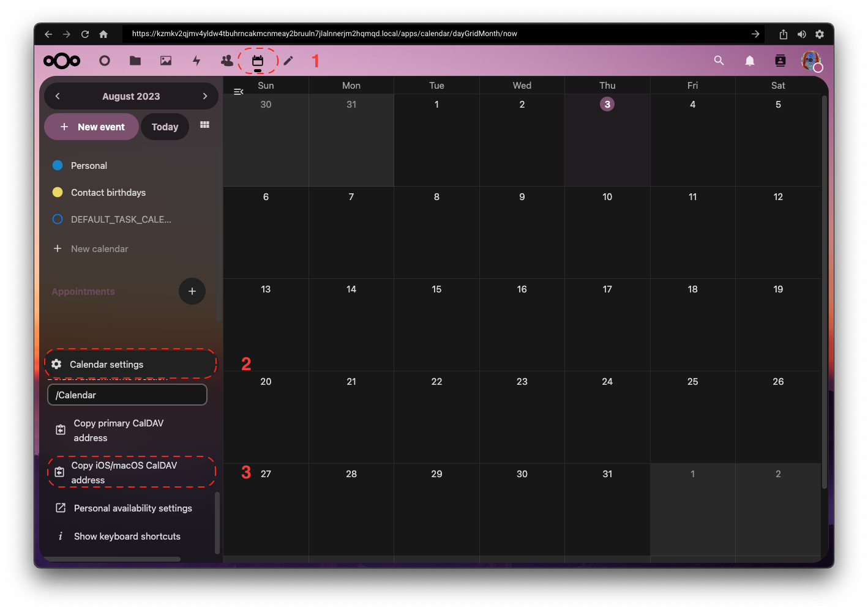The height and width of the screenshot is (613, 868).
Task: Collapse the Calendar settings section
Action: (107, 365)
